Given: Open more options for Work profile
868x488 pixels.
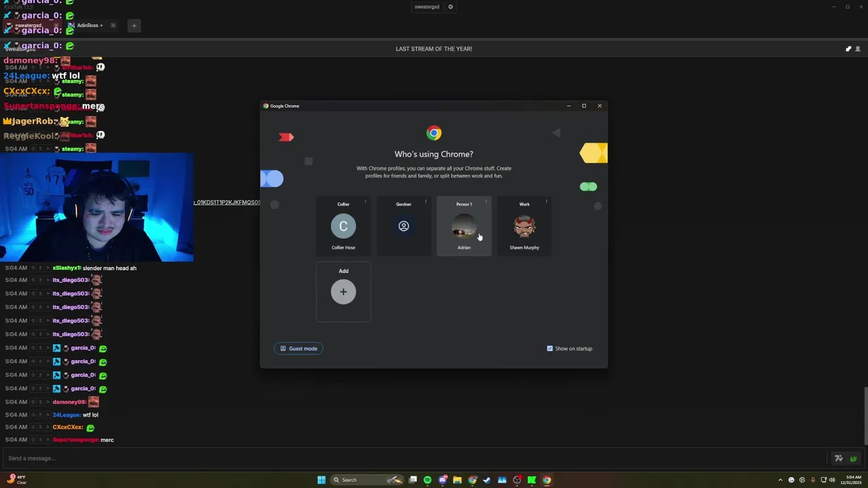Looking at the screenshot, I should pos(546,202).
